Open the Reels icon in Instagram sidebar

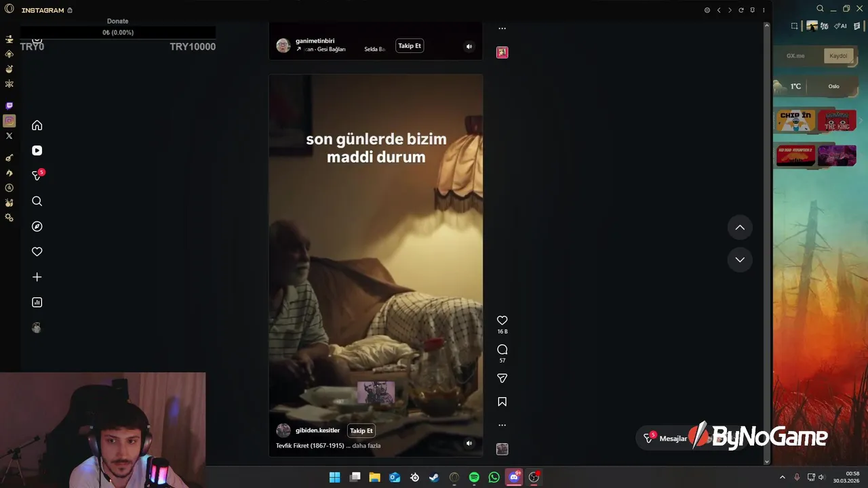pos(37,150)
